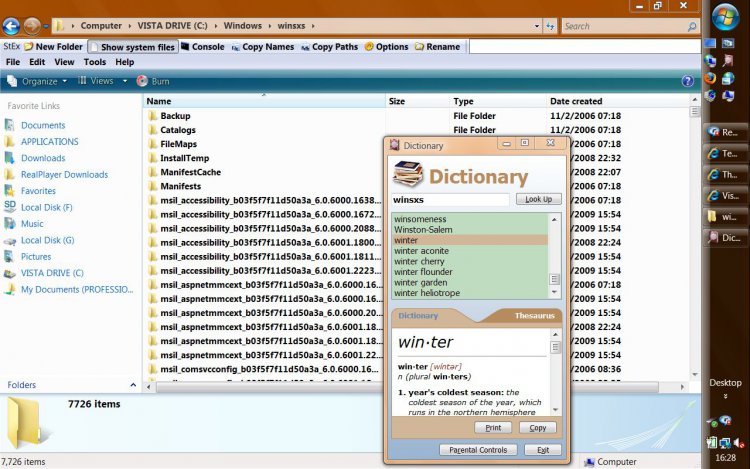750x469 pixels.
Task: Switch to the Dictionary tab
Action: 418,316
